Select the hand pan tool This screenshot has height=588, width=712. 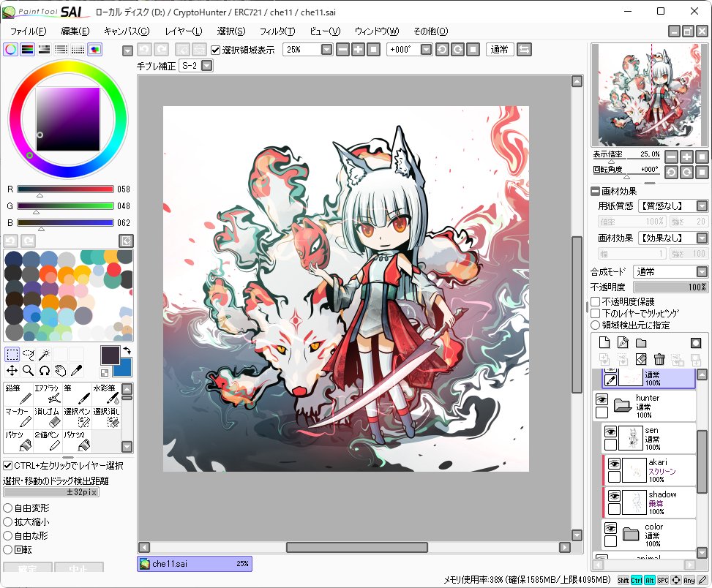click(x=61, y=370)
